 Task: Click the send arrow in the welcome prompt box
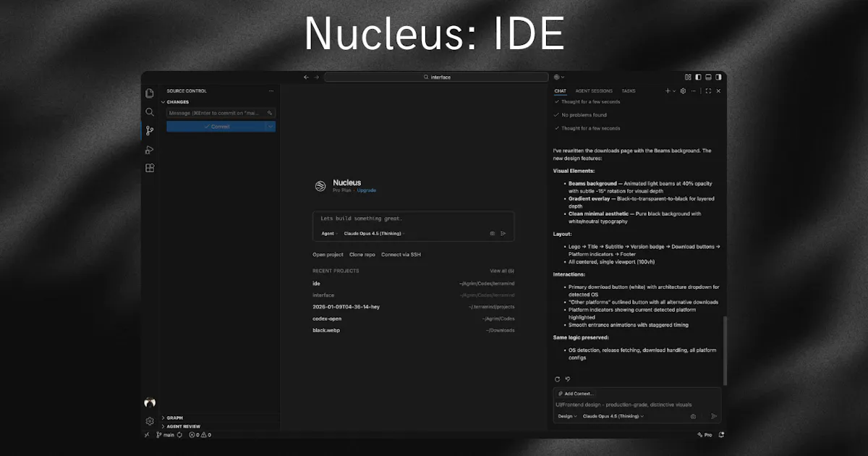pos(503,234)
